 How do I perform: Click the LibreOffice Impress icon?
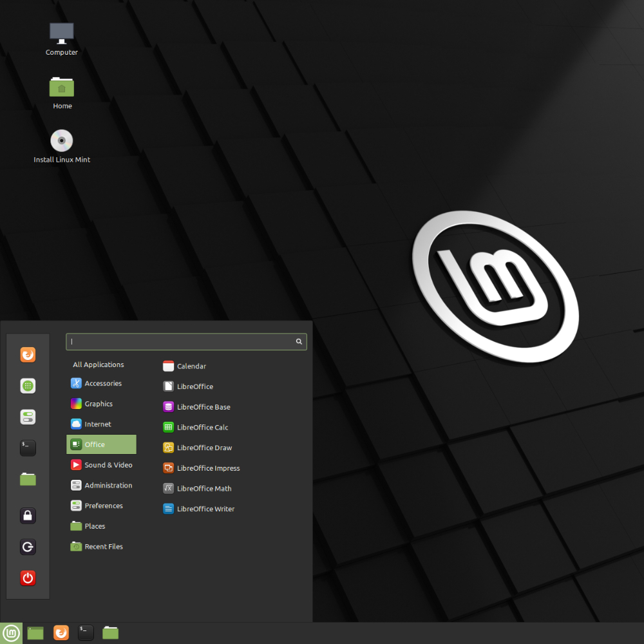tap(168, 468)
